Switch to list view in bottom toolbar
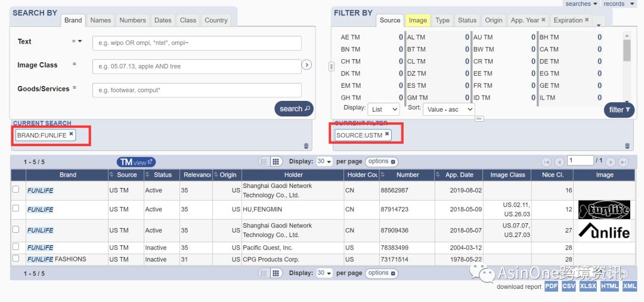 point(264,273)
